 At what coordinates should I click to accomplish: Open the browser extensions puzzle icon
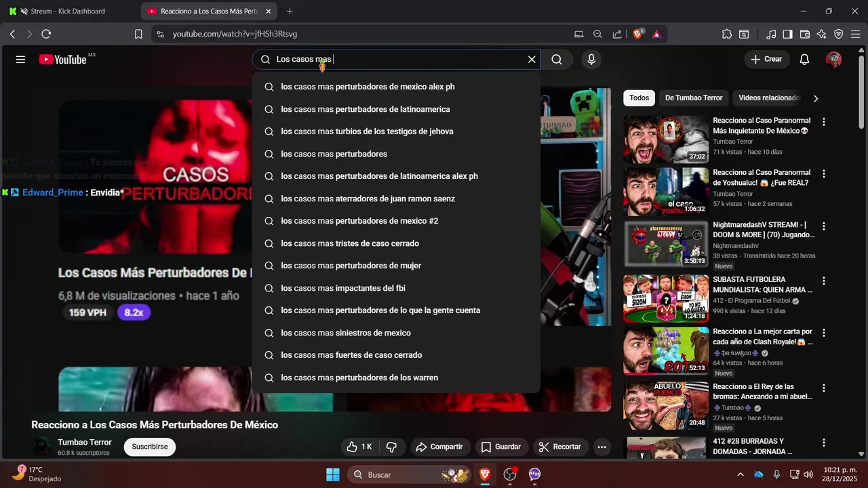727,34
